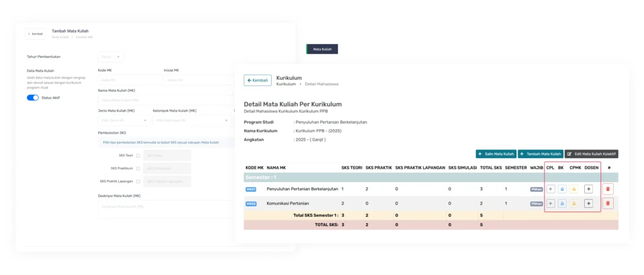The width and height of the screenshot is (644, 275).
Task: Add CPL for Komunikasi Pertanian
Action: tap(550, 203)
